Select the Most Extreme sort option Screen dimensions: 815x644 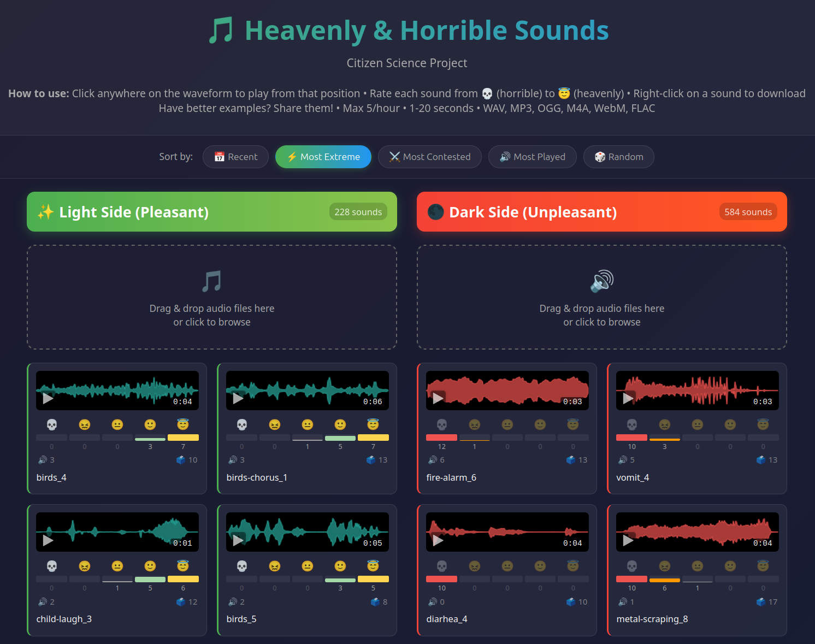coord(323,157)
